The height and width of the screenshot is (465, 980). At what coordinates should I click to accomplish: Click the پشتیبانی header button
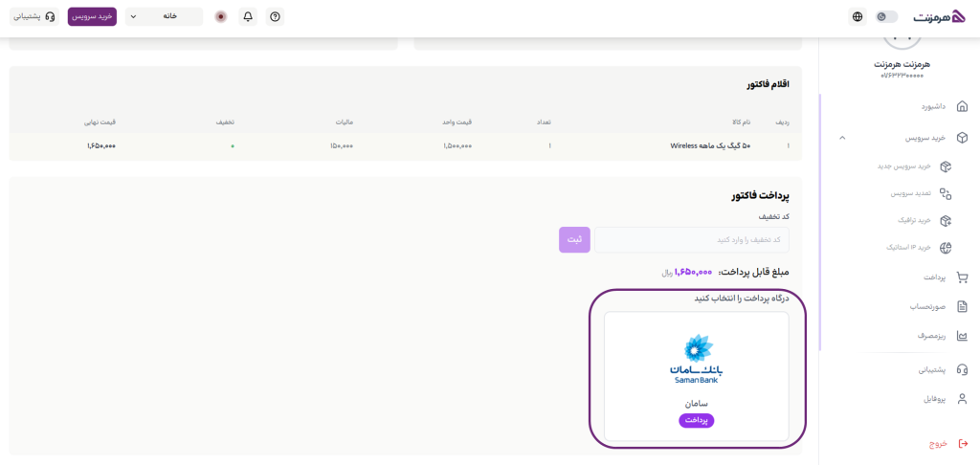click(x=33, y=17)
